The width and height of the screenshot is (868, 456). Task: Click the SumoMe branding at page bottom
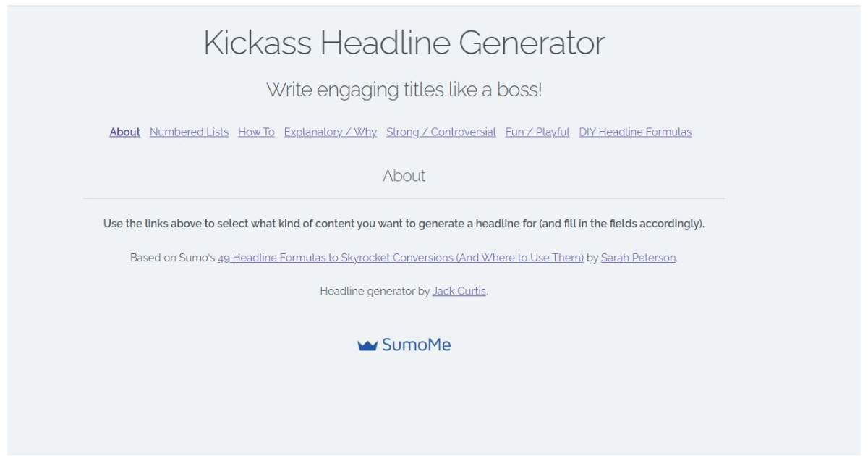(x=405, y=345)
